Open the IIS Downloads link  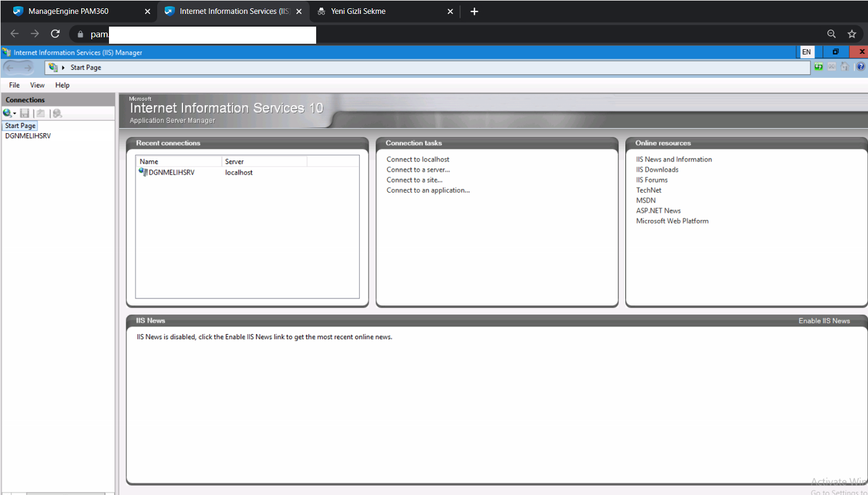657,169
